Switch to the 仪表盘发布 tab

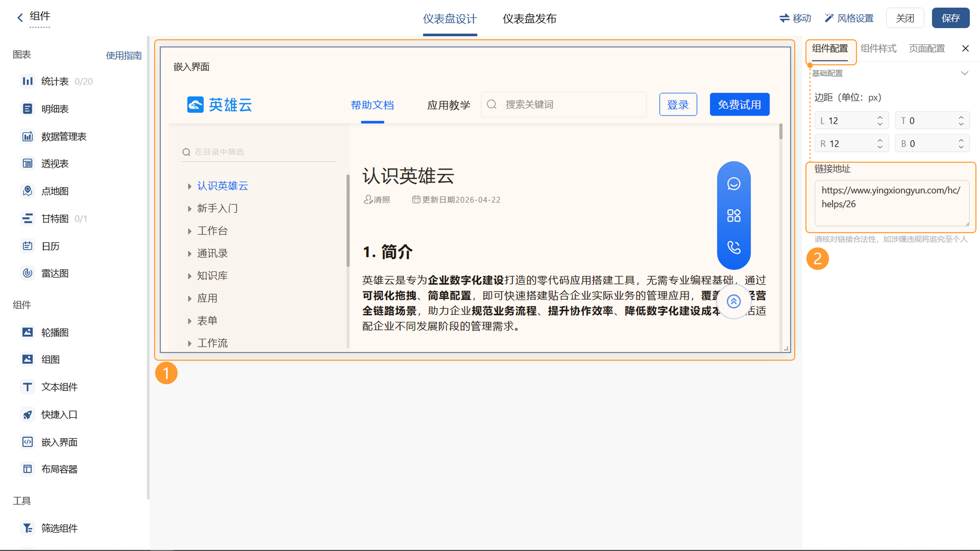[x=529, y=19]
